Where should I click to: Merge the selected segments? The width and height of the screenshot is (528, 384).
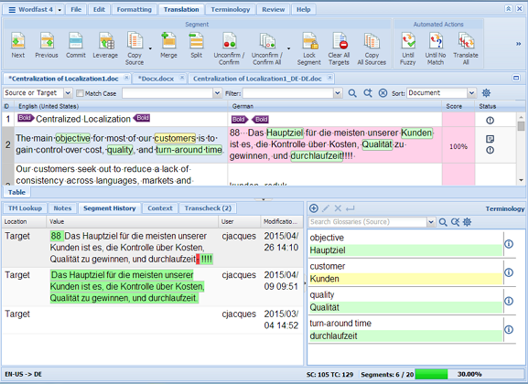(x=169, y=45)
